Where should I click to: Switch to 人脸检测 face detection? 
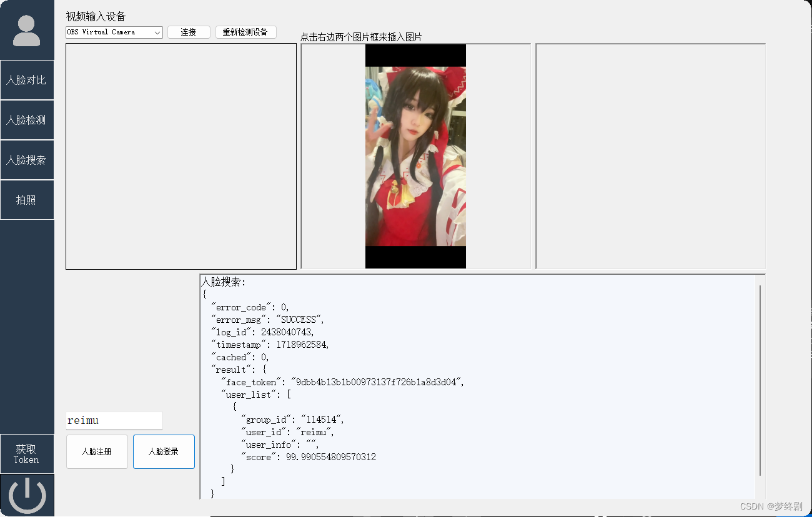click(x=27, y=120)
